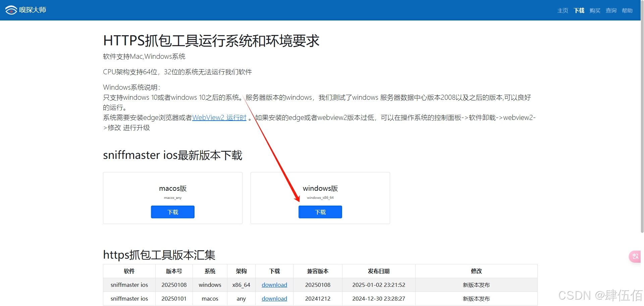This screenshot has width=644, height=306.
Task: Open the 购买 page
Action: pos(595,10)
